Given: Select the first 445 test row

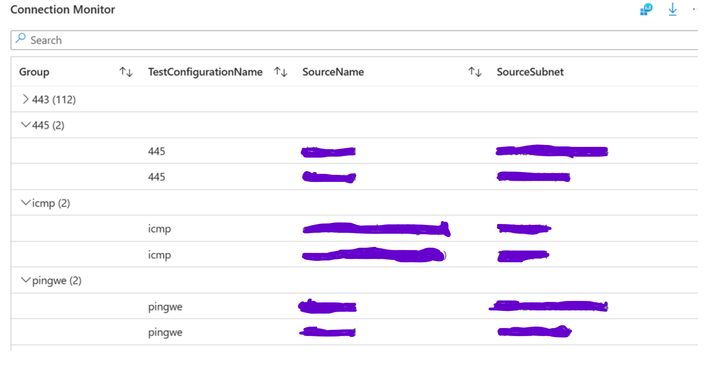Looking at the screenshot, I should [354, 151].
